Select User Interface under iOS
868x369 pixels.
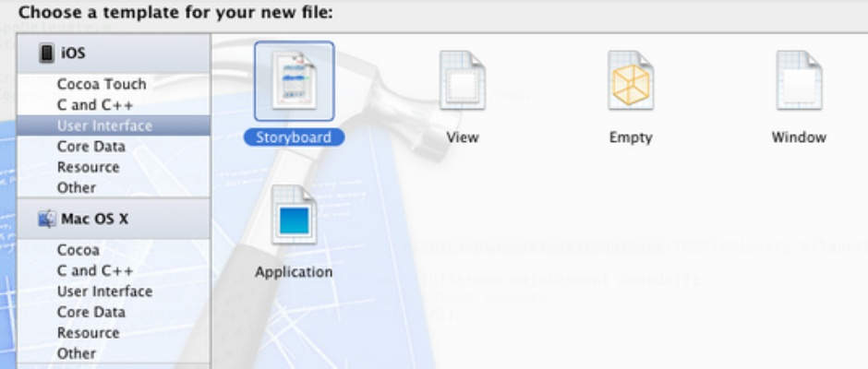(x=114, y=125)
